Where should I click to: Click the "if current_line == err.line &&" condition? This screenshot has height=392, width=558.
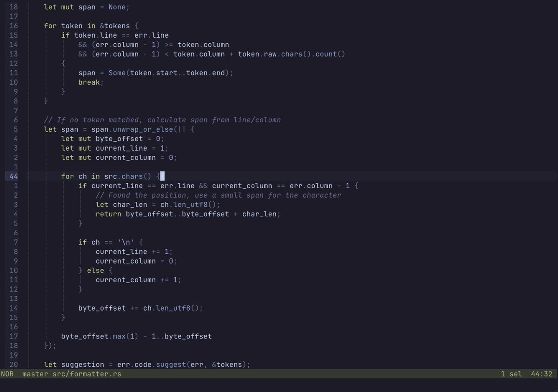click(x=219, y=186)
